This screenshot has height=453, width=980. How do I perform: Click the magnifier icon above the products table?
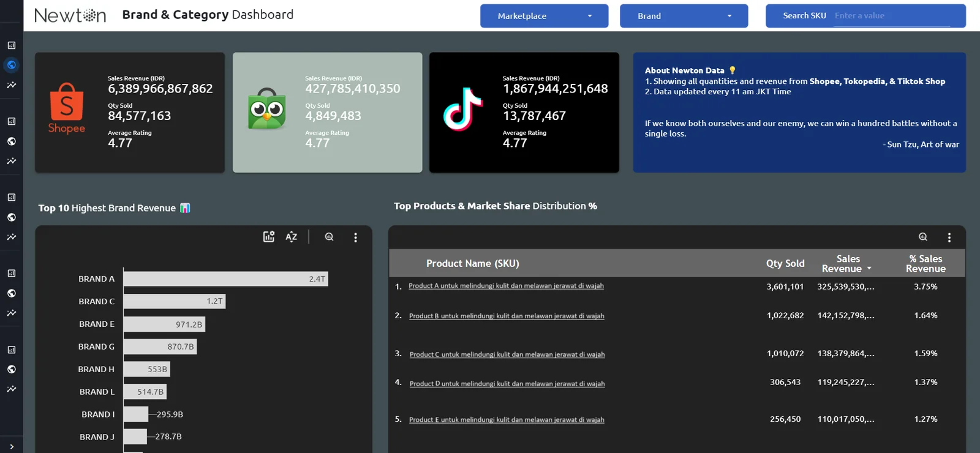[x=923, y=237]
